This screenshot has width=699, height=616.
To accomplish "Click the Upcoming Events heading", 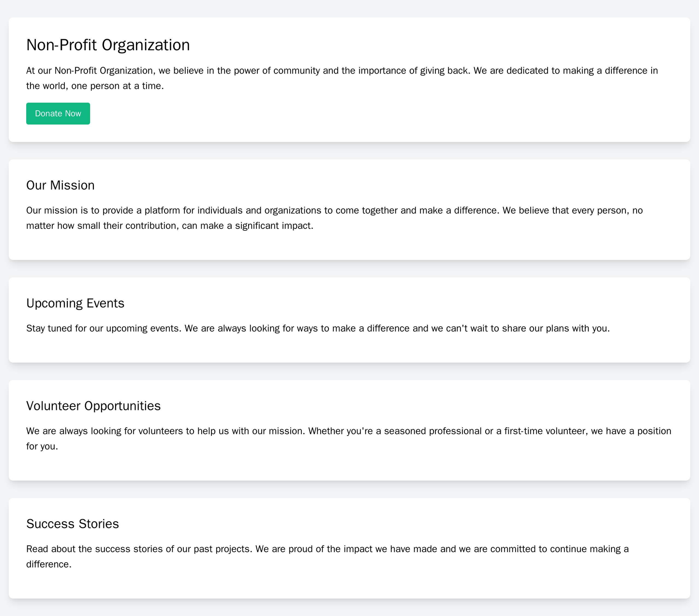I will (x=75, y=303).
